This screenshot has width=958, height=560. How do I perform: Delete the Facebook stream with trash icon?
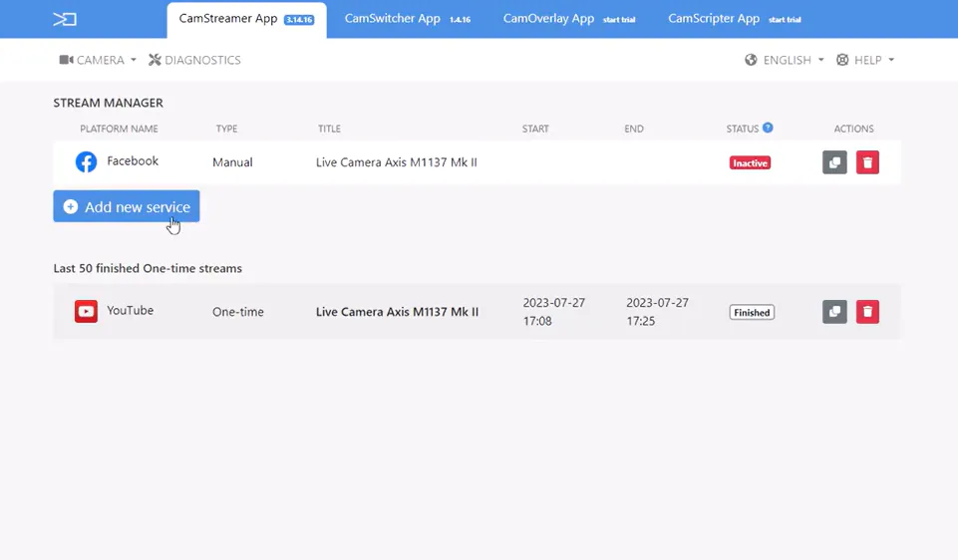pos(867,162)
